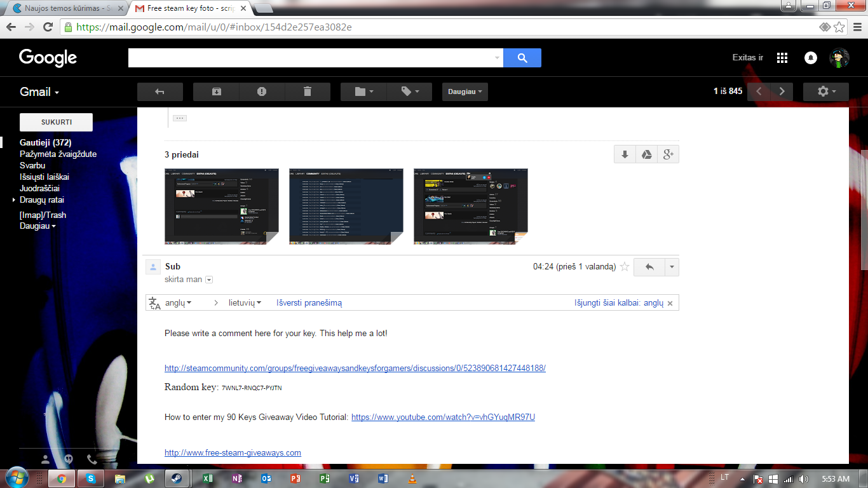
Task: Save attachments to Google Drive icon
Action: click(x=646, y=154)
